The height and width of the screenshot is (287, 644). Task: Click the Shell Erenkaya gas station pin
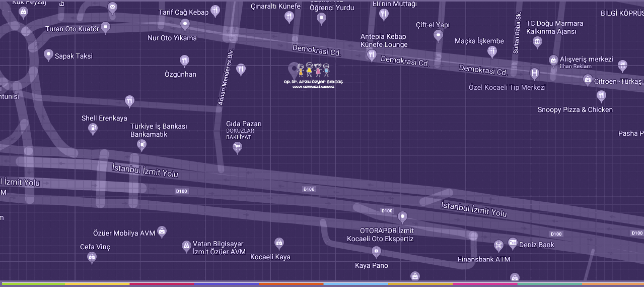93,129
